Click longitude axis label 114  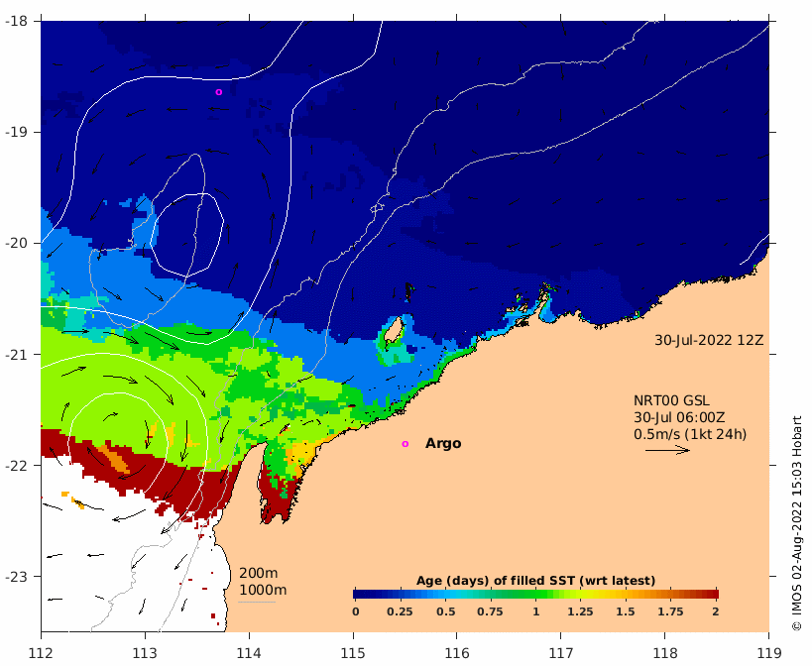(x=249, y=652)
